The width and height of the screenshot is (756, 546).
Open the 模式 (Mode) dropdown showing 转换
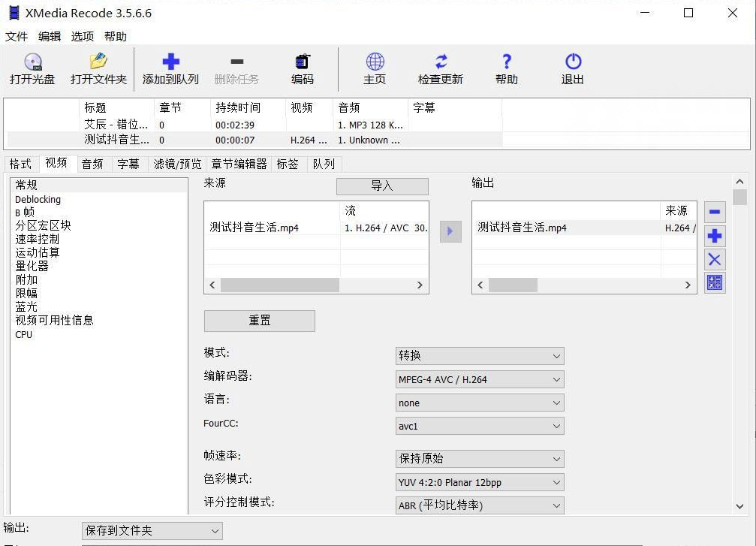(x=480, y=355)
